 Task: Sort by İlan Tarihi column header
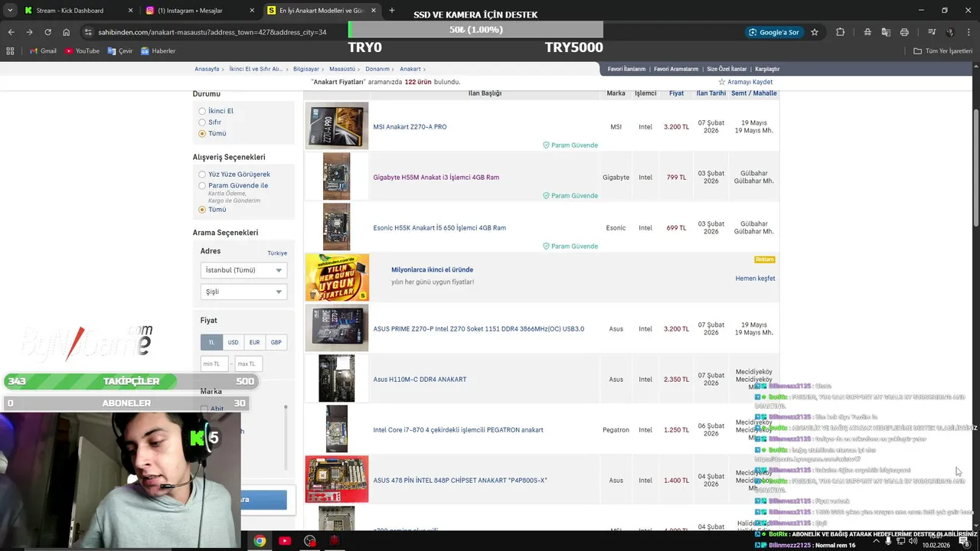pyautogui.click(x=711, y=93)
